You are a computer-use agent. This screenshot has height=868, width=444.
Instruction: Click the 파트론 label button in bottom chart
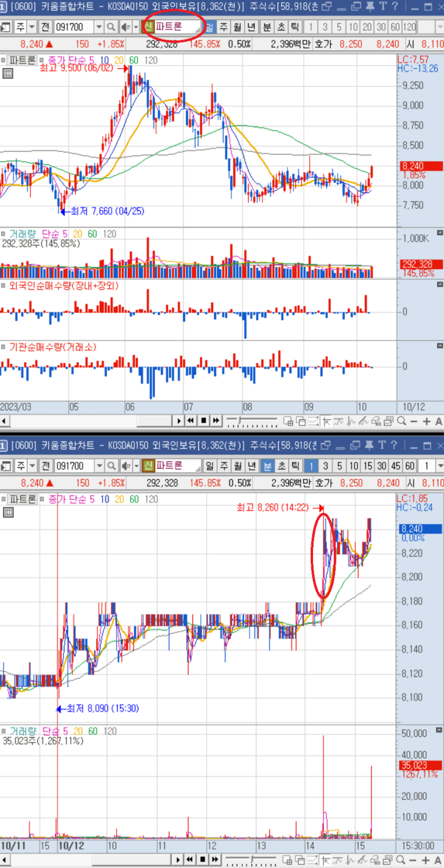(x=23, y=499)
